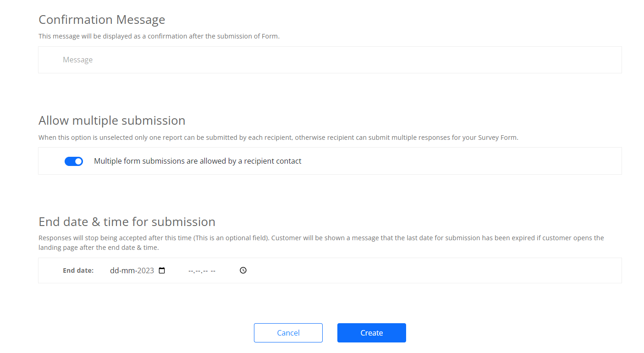Viewport: 644px width, 353px height.
Task: Click the confirmation Message input field
Action: pyautogui.click(x=330, y=60)
